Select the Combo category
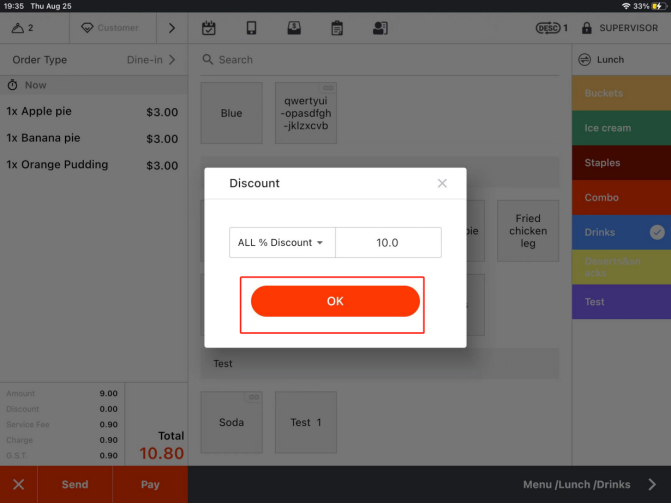 [620, 198]
